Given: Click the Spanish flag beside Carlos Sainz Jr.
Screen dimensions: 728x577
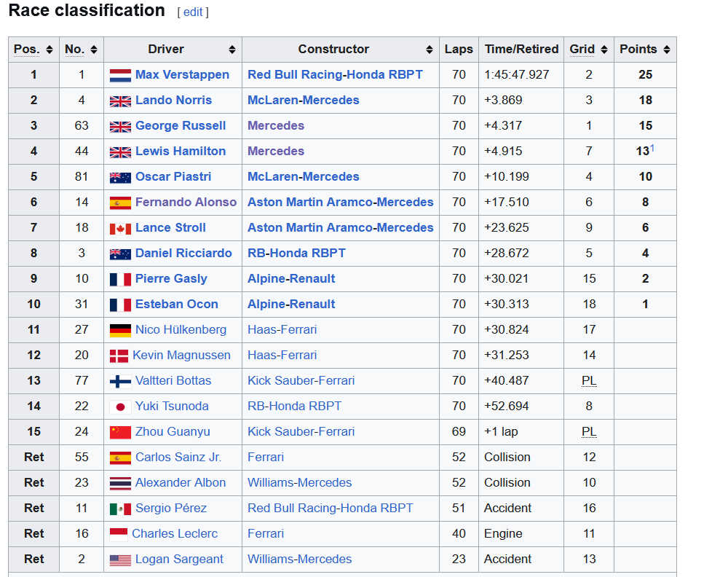Looking at the screenshot, I should point(120,458).
